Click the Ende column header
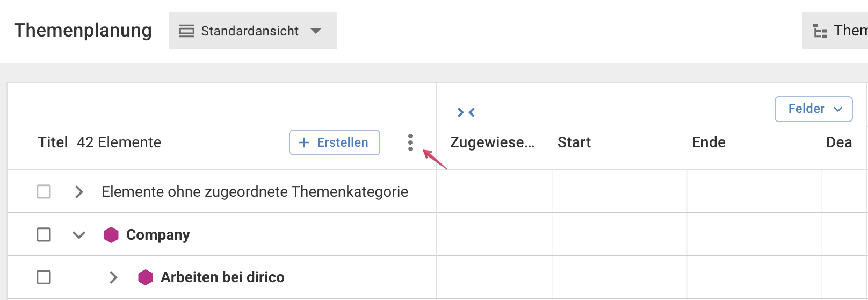Screen dimensions: 868x300 pos(708,142)
